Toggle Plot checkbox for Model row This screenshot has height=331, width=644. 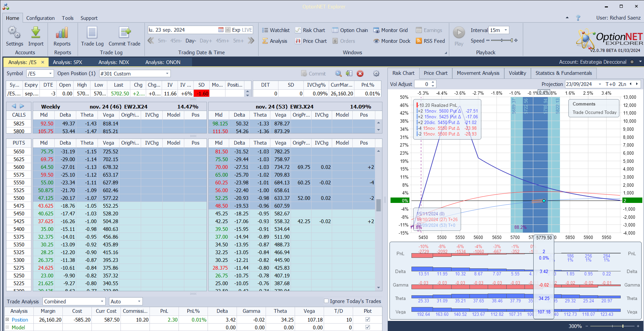(368, 327)
